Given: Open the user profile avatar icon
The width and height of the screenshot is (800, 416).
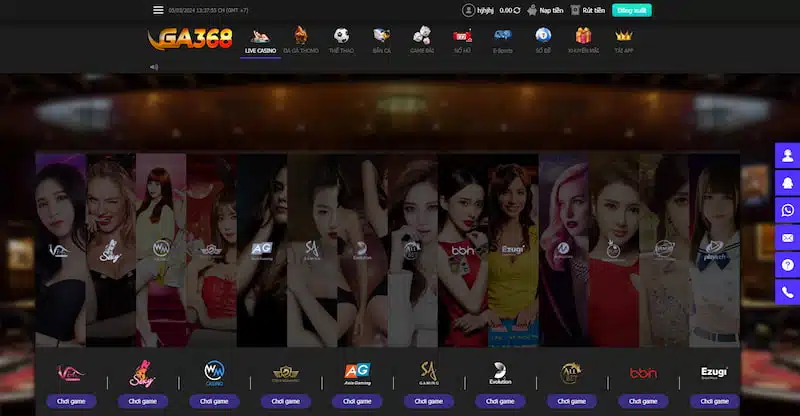Looking at the screenshot, I should (x=468, y=10).
